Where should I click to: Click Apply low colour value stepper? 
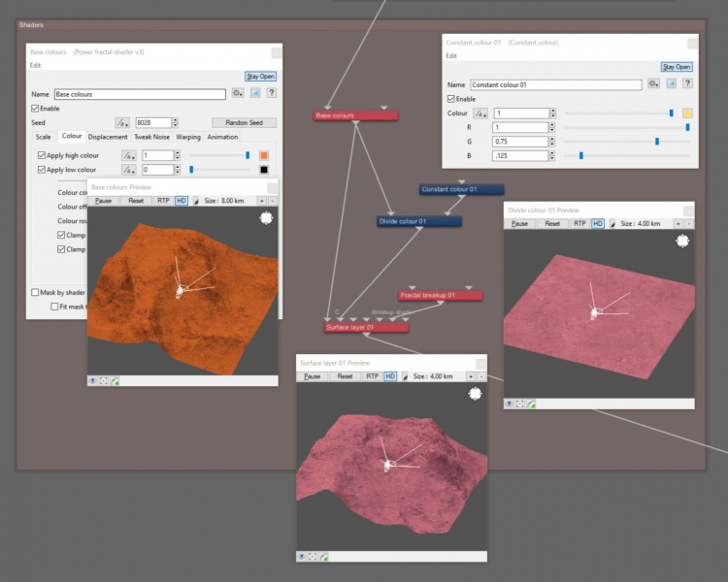click(177, 170)
